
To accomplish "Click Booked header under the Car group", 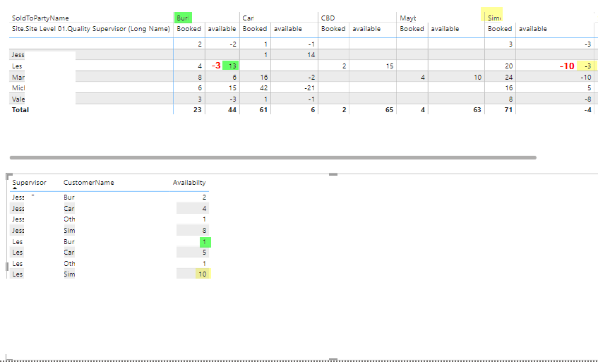I will [255, 29].
